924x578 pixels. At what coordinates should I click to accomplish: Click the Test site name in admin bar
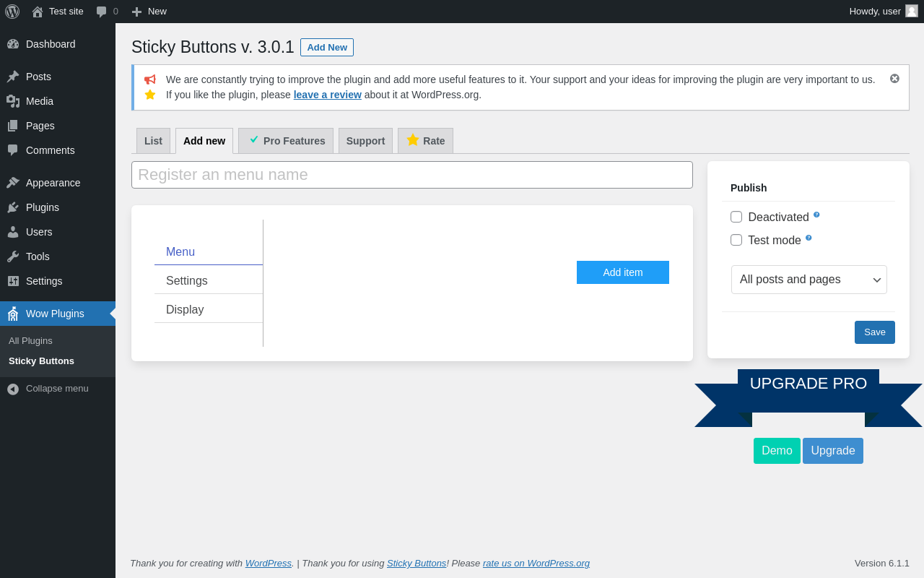(x=66, y=12)
